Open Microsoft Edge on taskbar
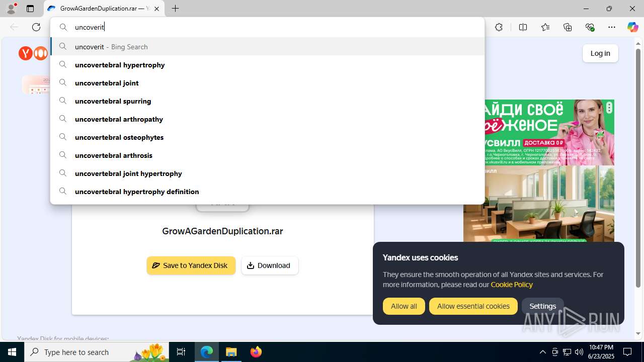 [x=207, y=352]
